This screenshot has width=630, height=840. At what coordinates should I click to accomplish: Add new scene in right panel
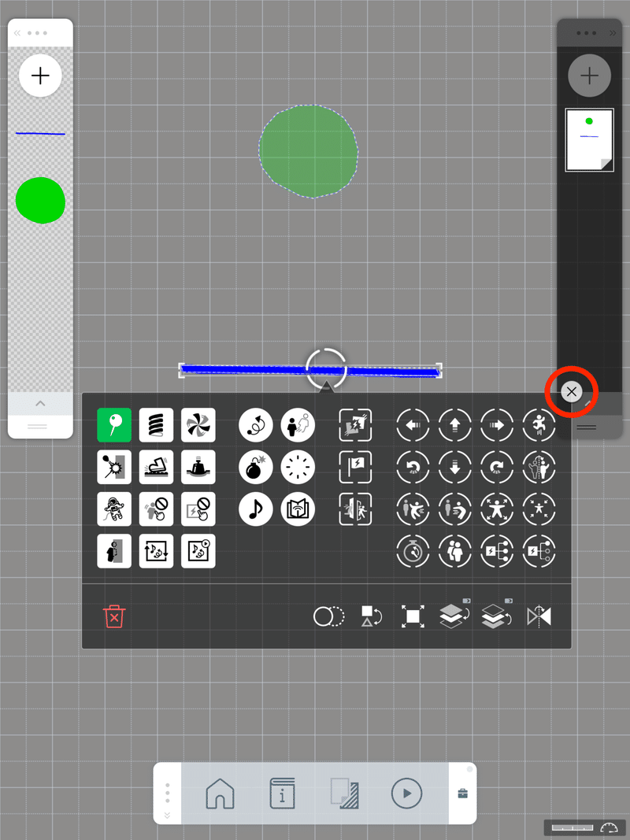[589, 76]
